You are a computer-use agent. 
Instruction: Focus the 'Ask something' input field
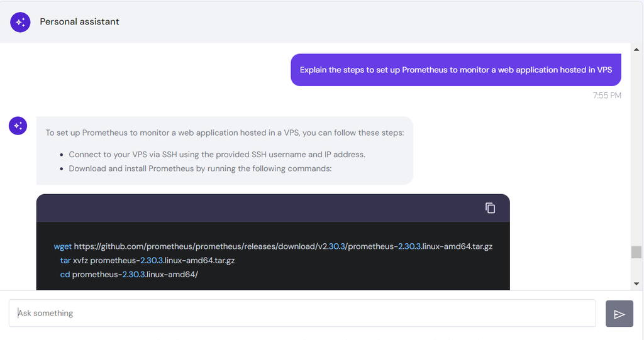pos(303,314)
